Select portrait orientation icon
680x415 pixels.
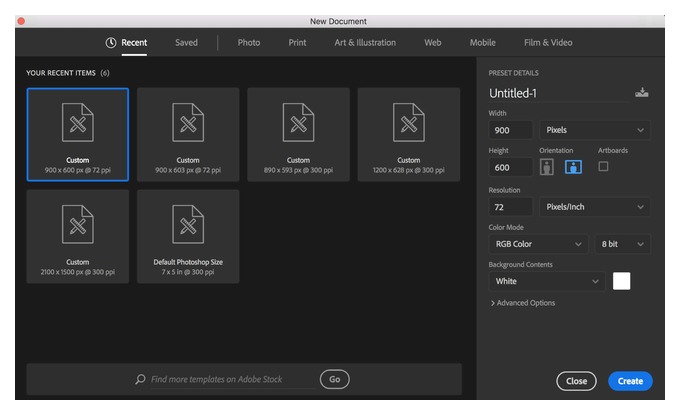click(546, 167)
